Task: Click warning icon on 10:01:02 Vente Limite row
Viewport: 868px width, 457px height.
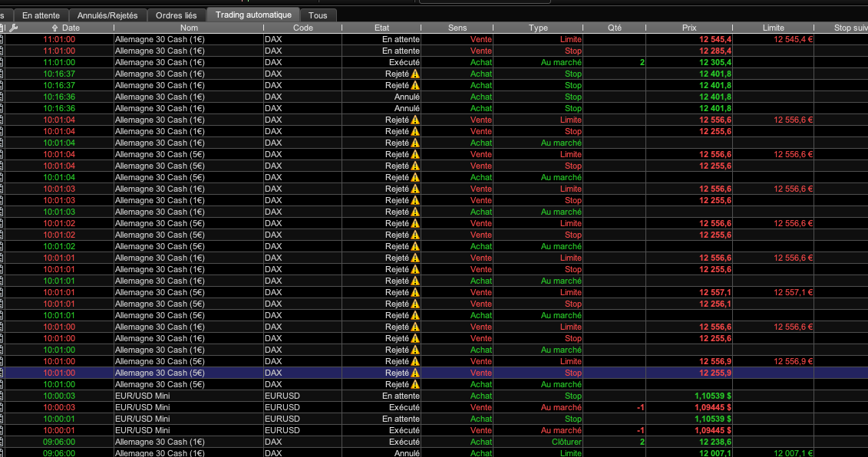Action: (415, 223)
